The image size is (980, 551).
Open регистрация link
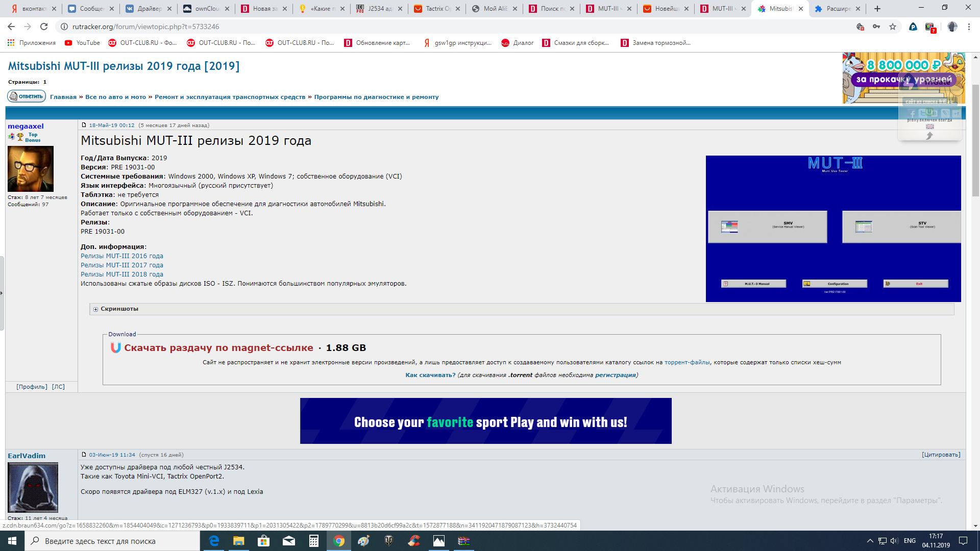pyautogui.click(x=615, y=375)
